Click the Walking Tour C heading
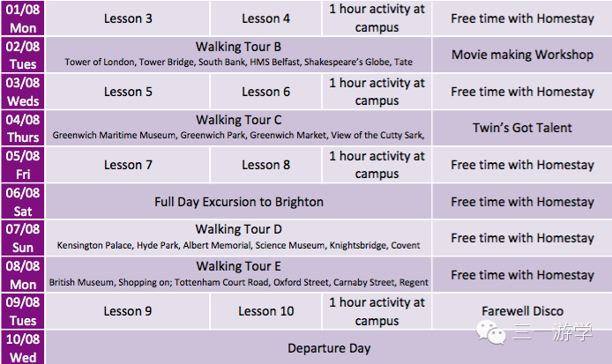 click(238, 120)
